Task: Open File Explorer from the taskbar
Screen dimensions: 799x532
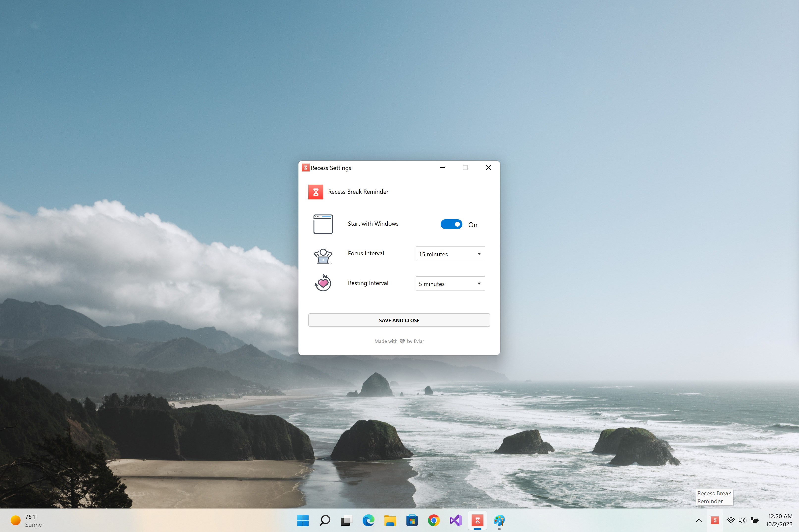Action: pos(390,520)
